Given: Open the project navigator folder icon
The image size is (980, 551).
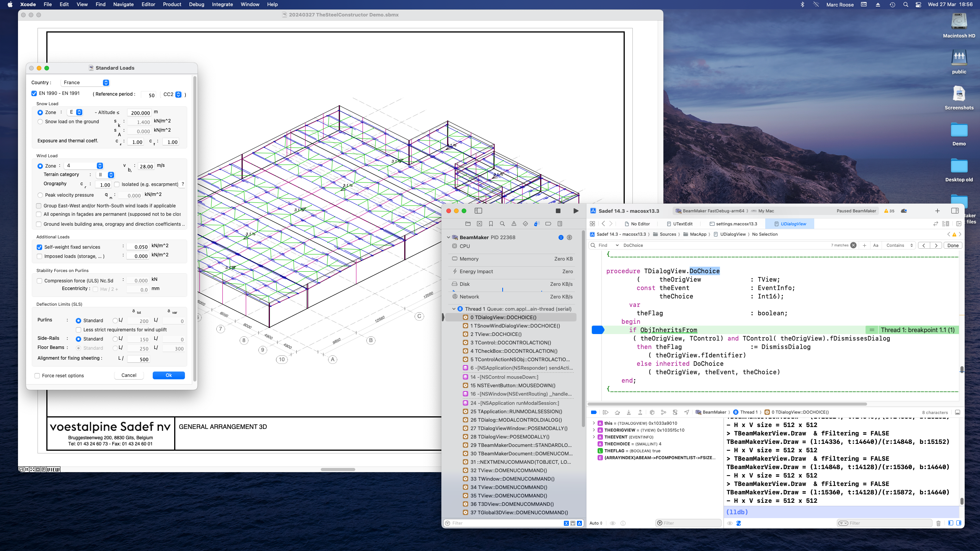Looking at the screenshot, I should [468, 224].
